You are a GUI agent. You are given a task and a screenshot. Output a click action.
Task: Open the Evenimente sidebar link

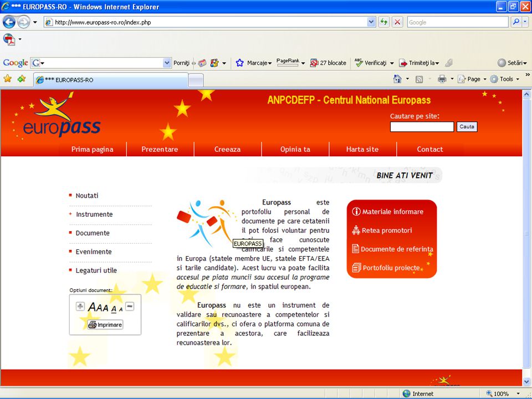(94, 252)
